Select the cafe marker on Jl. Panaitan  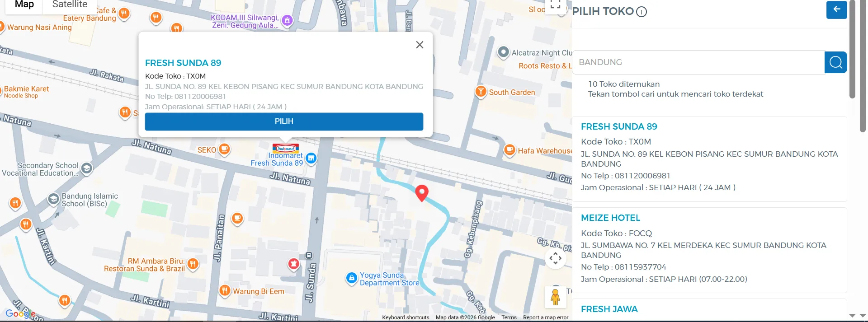pyautogui.click(x=237, y=219)
